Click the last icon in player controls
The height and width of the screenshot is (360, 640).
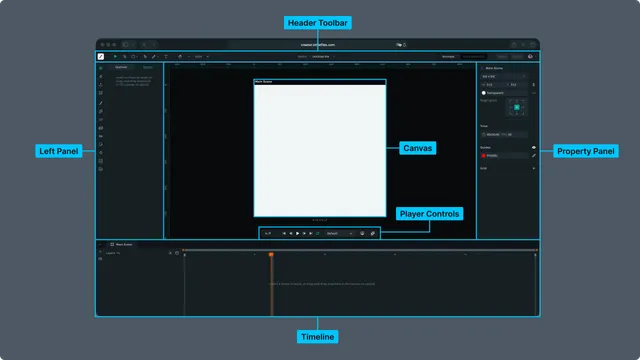coord(373,233)
